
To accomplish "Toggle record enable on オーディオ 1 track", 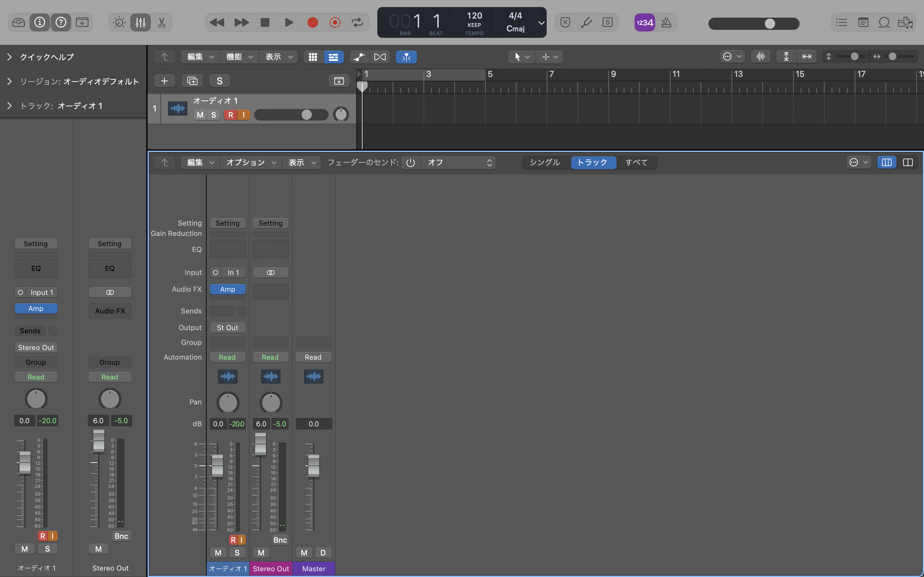I will tap(231, 115).
